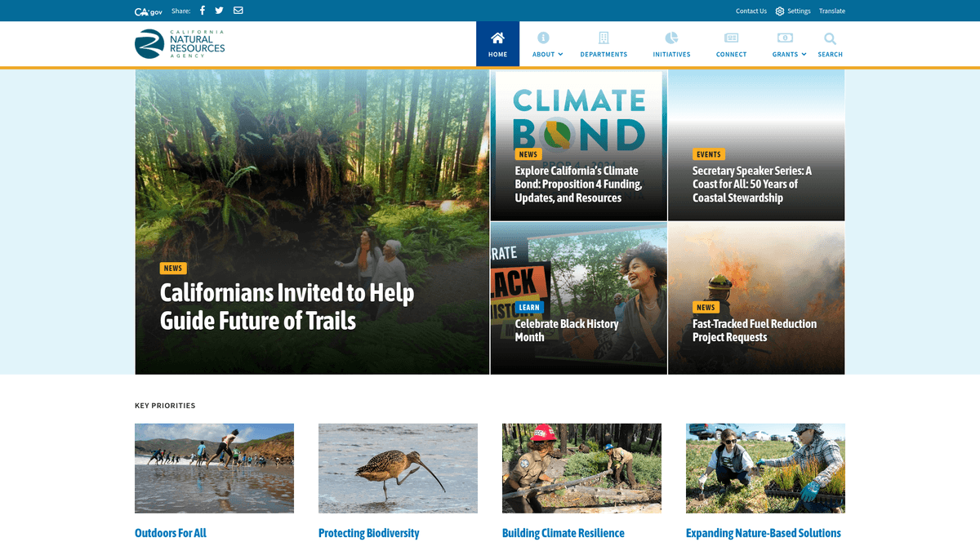
Task: Open the email share icon
Action: pos(238,11)
